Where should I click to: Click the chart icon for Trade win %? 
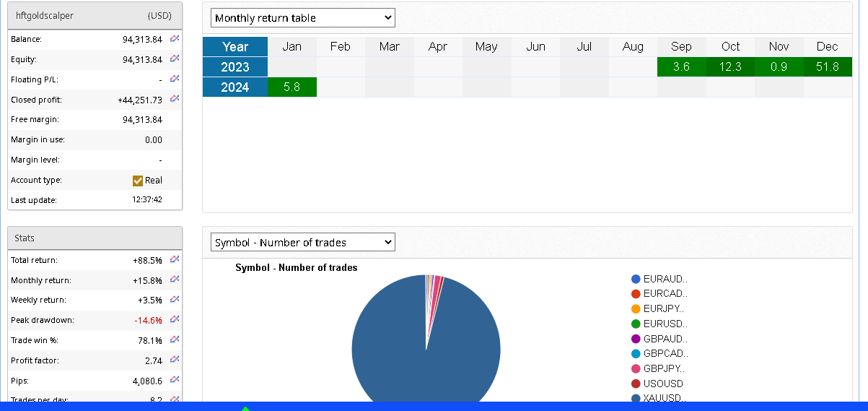(x=175, y=339)
